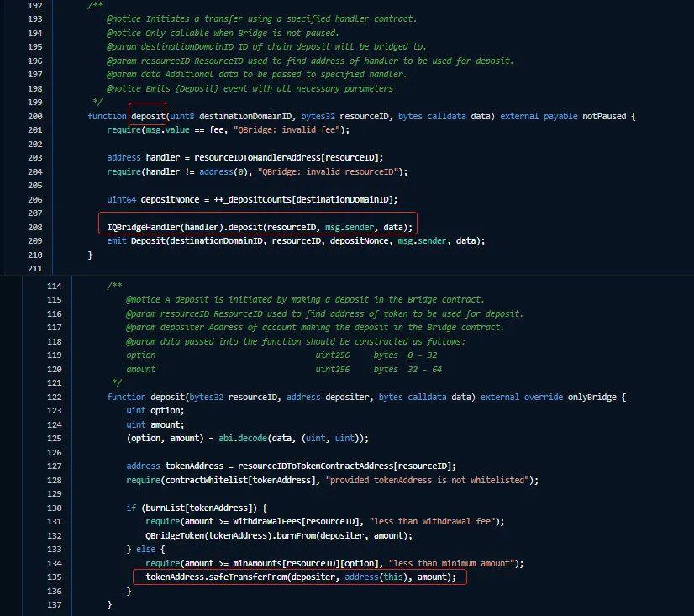The image size is (694, 616).
Task: Click line number 200 in the gutter
Action: [x=34, y=116]
